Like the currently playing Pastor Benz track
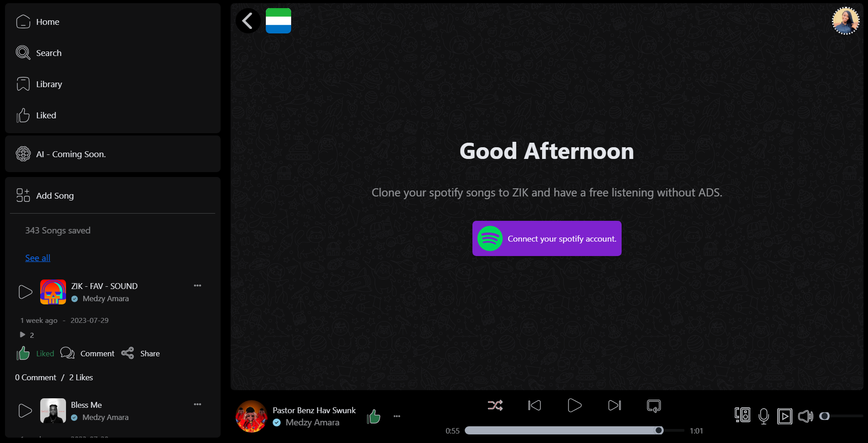This screenshot has width=868, height=443. tap(374, 416)
